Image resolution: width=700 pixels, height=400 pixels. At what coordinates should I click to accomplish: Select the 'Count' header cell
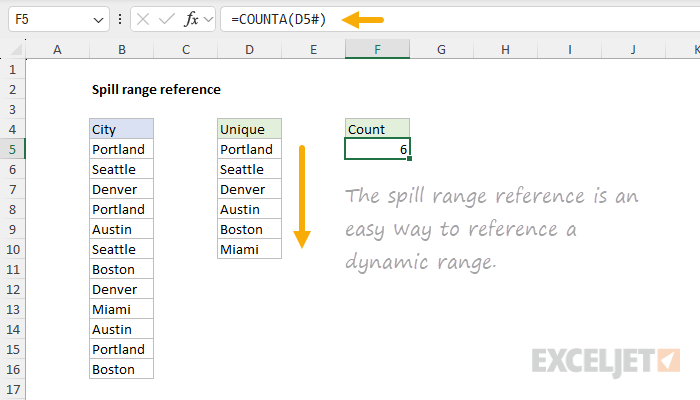click(x=377, y=129)
